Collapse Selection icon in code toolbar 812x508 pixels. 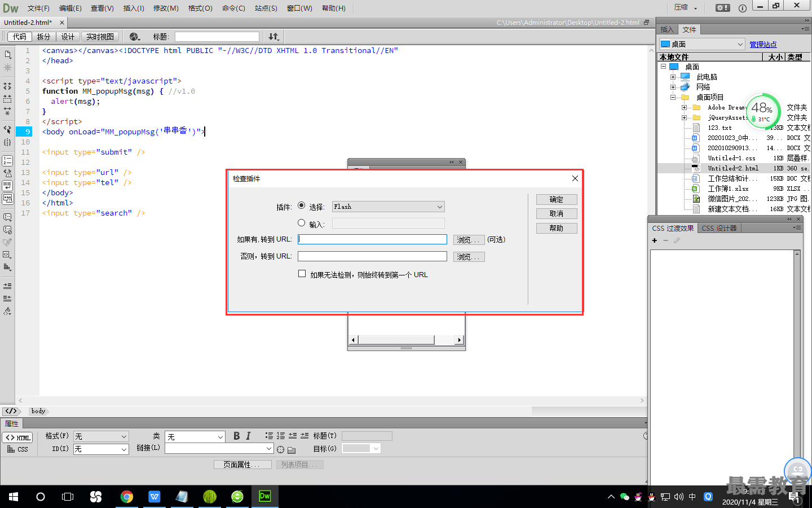pyautogui.click(x=7, y=99)
